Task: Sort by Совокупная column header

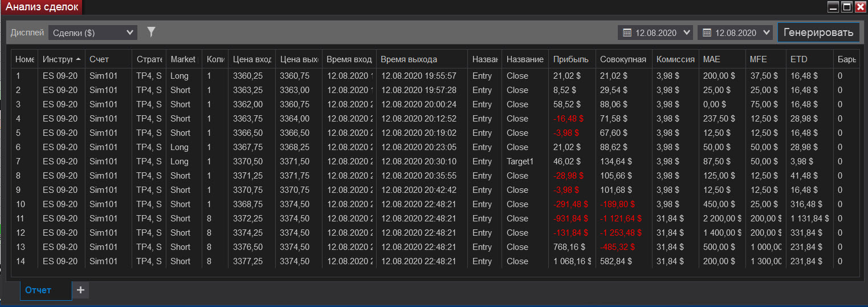Action: click(624, 59)
